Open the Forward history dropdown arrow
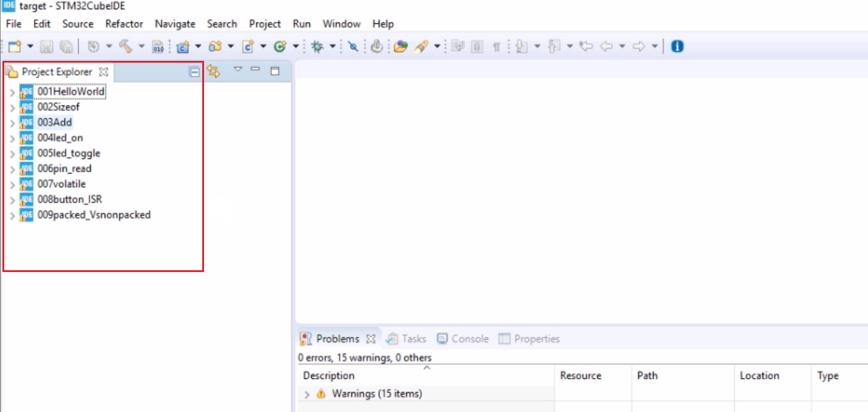The height and width of the screenshot is (412, 868). click(654, 46)
